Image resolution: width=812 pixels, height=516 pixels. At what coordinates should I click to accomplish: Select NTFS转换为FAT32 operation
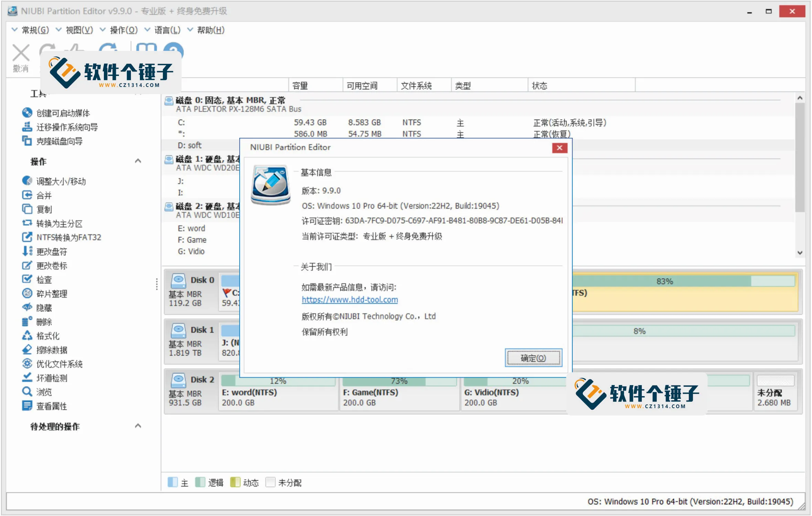coord(62,237)
